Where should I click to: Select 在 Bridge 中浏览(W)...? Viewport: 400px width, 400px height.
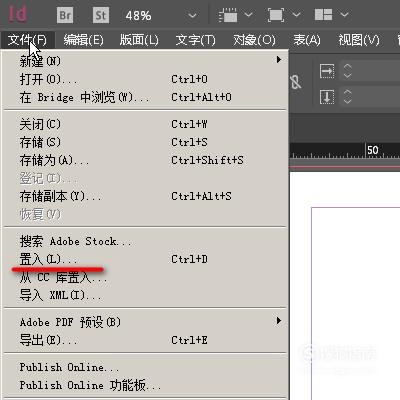(145, 97)
